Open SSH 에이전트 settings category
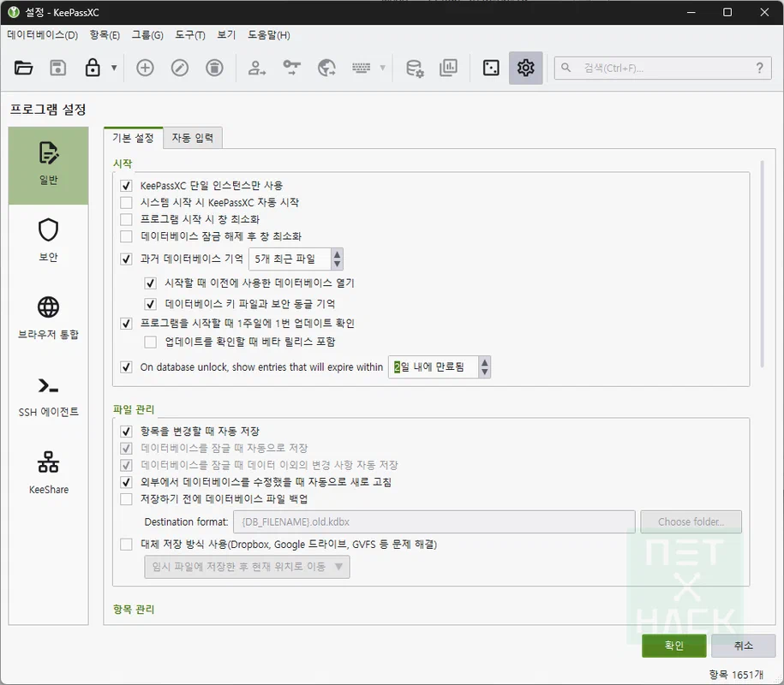 (x=49, y=396)
